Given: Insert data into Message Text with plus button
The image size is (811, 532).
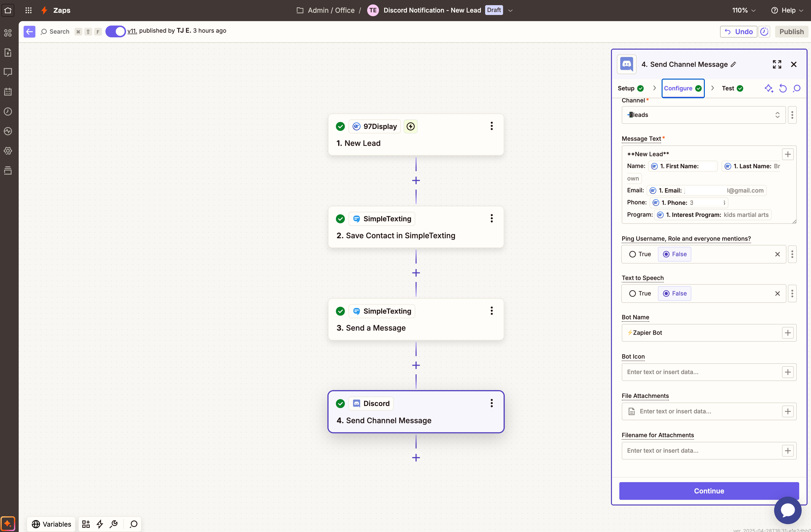Looking at the screenshot, I should pyautogui.click(x=788, y=154).
